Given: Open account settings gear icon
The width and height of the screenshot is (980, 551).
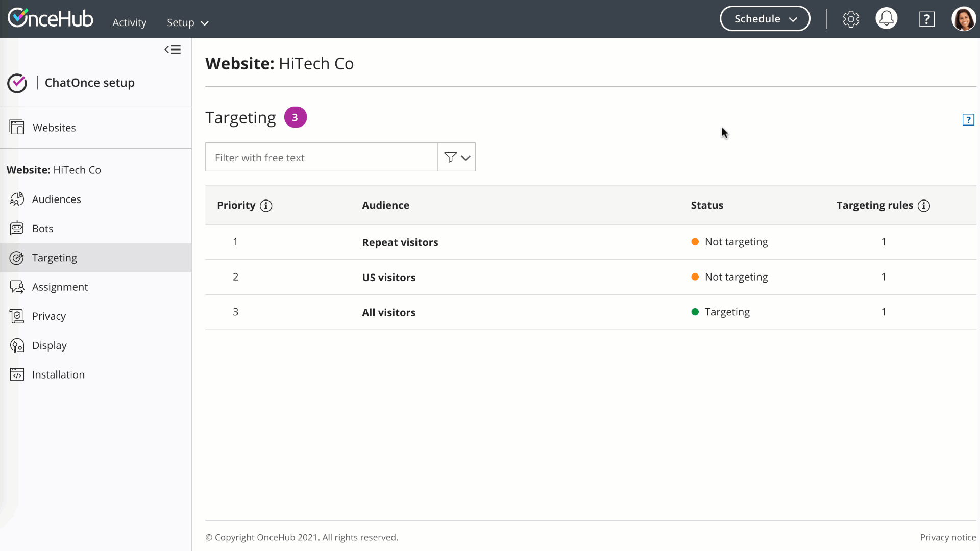Looking at the screenshot, I should click(851, 19).
